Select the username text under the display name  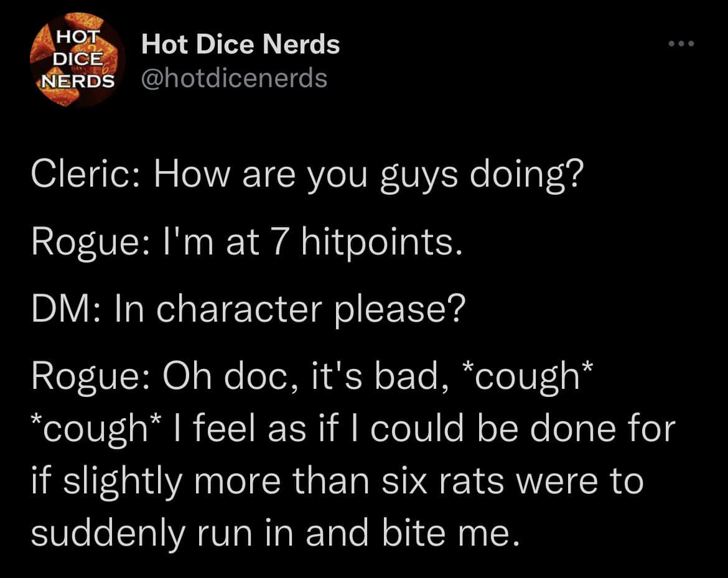pos(235,77)
